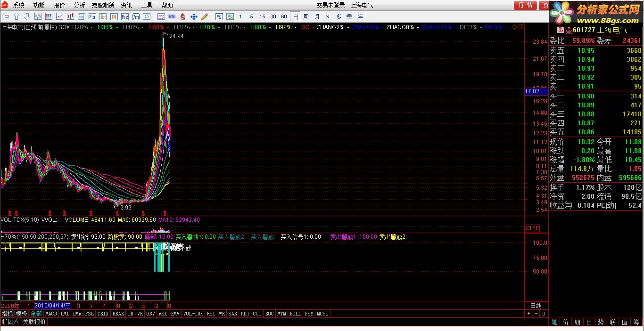Open the checklist report toolbar icon
This screenshot has height=331, width=644.
pyautogui.click(x=38, y=16)
